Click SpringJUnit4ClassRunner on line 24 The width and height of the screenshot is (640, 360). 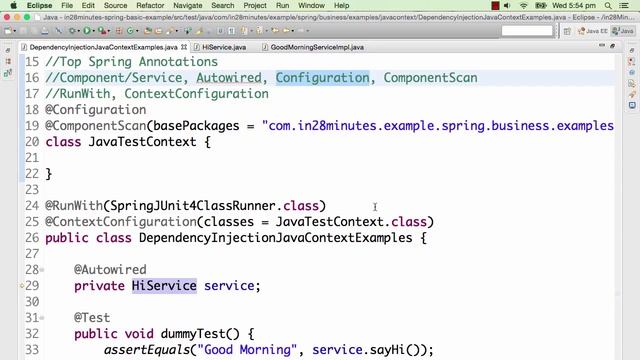click(x=193, y=206)
